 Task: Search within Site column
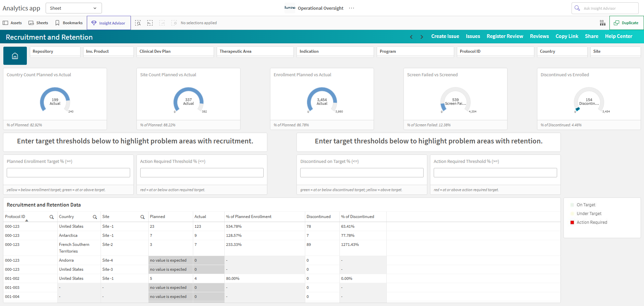143,217
